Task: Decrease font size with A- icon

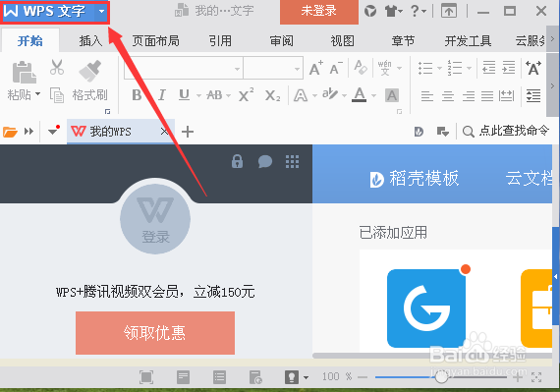Action: click(336, 68)
